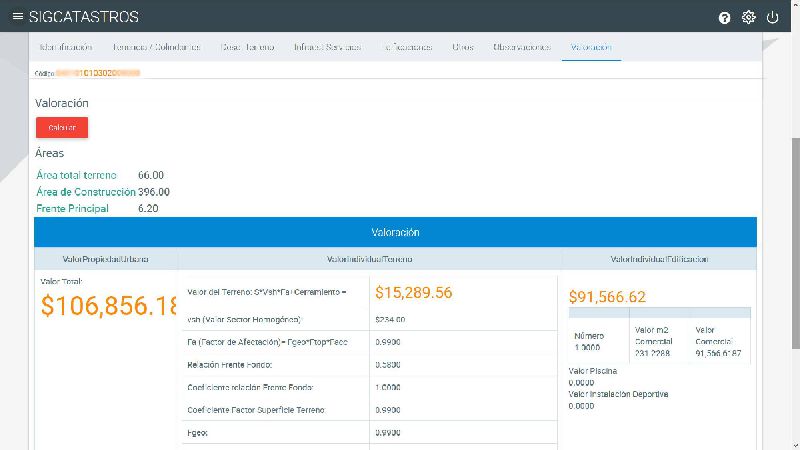The image size is (800, 450).
Task: Click the 'Valor Comercial' 91,566.6187 cell
Action: 718,341
